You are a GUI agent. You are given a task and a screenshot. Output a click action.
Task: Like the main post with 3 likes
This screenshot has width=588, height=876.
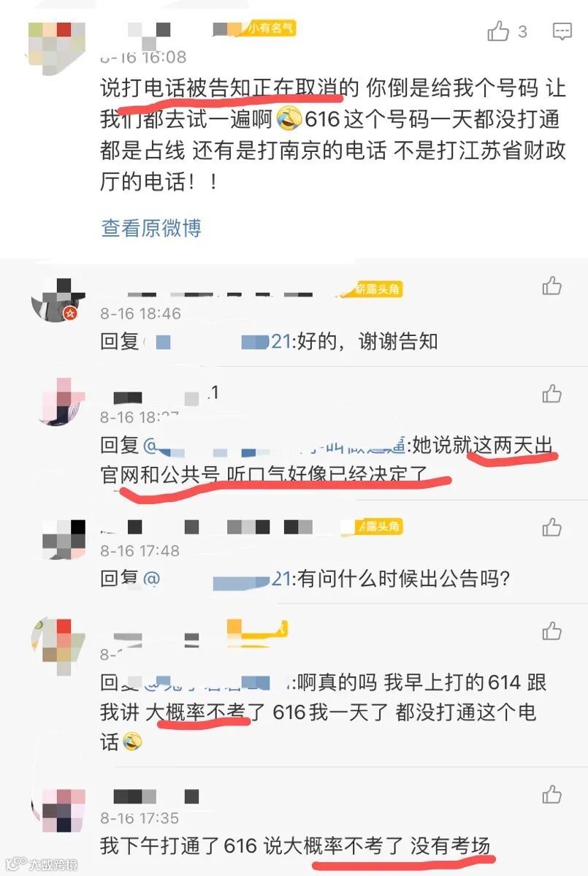(x=498, y=31)
